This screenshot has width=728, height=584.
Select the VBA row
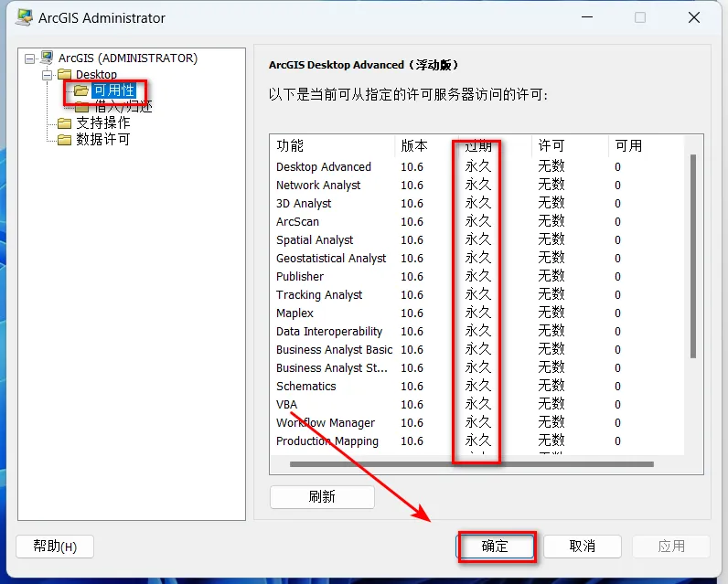tap(477, 405)
